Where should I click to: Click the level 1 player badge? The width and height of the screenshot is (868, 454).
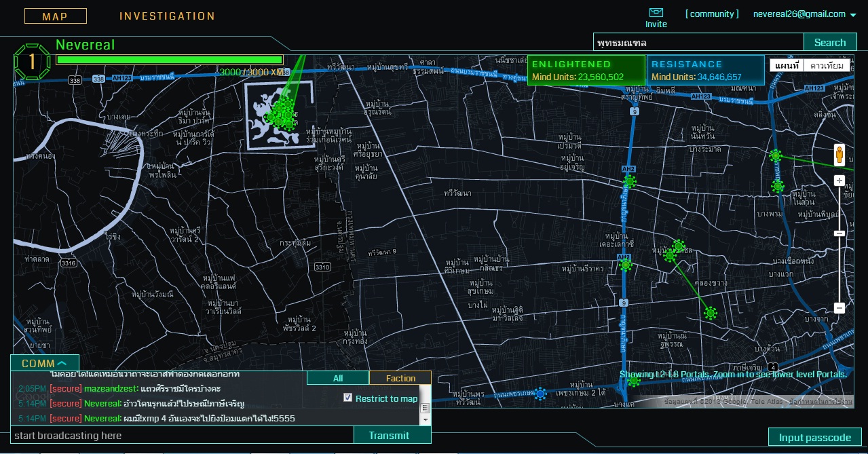coord(32,62)
